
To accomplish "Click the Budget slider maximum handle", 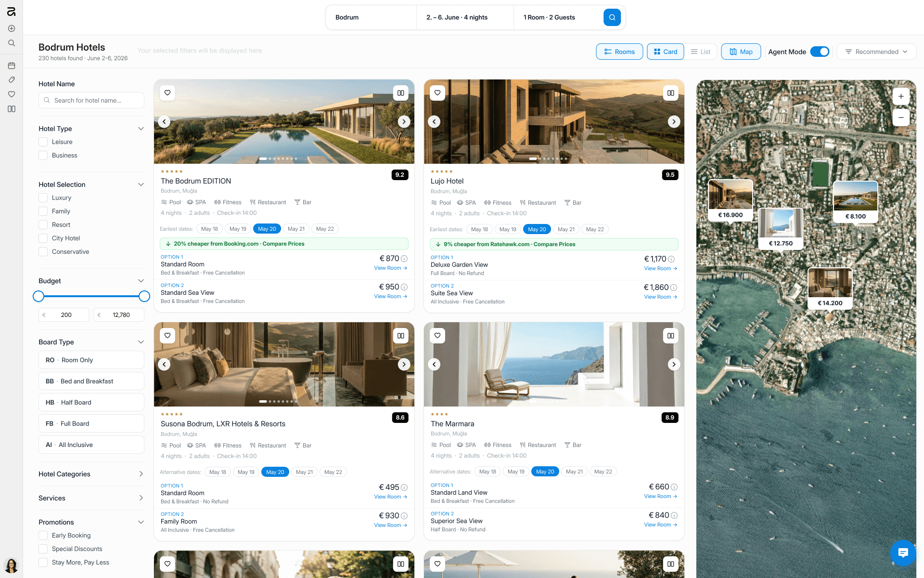I will 144,296.
